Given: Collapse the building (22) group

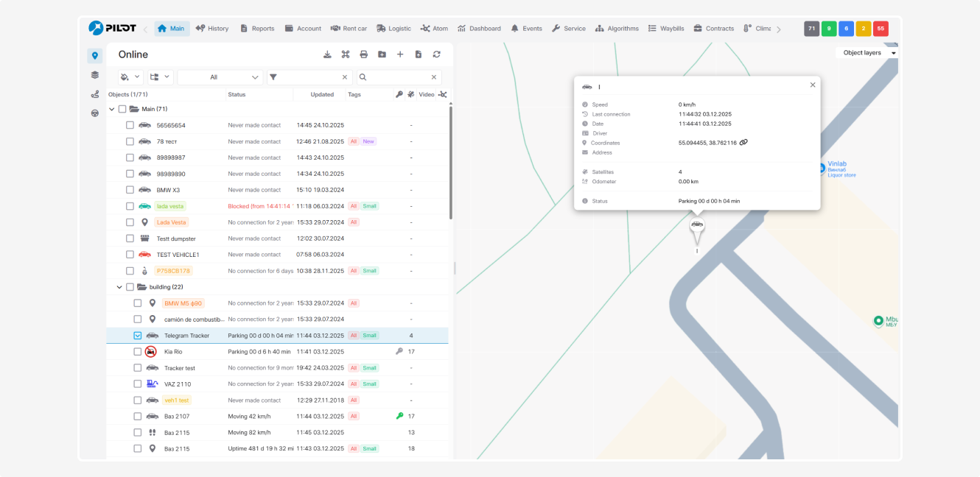Looking at the screenshot, I should click(119, 287).
